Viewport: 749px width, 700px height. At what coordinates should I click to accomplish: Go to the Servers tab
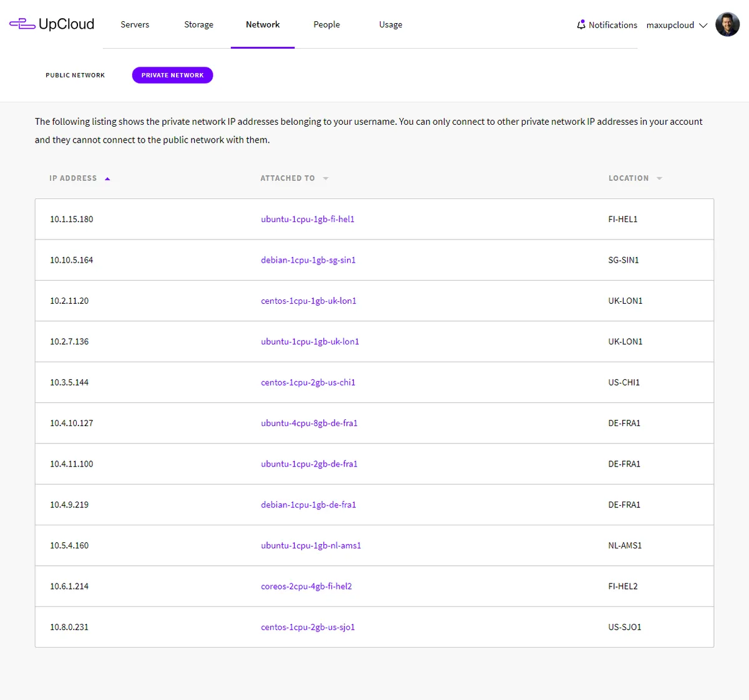pos(135,25)
